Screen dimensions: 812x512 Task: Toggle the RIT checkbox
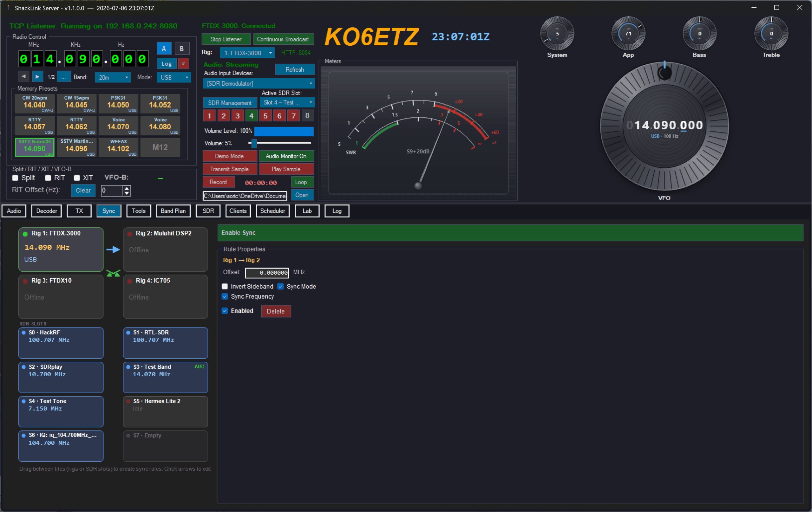48,178
